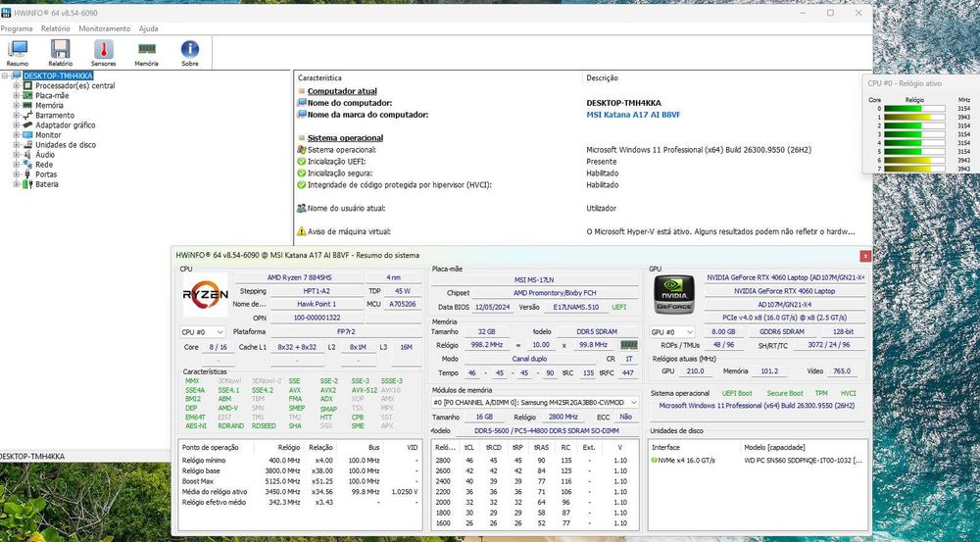
Task: Click the virtual machine warning icon
Action: point(301,231)
